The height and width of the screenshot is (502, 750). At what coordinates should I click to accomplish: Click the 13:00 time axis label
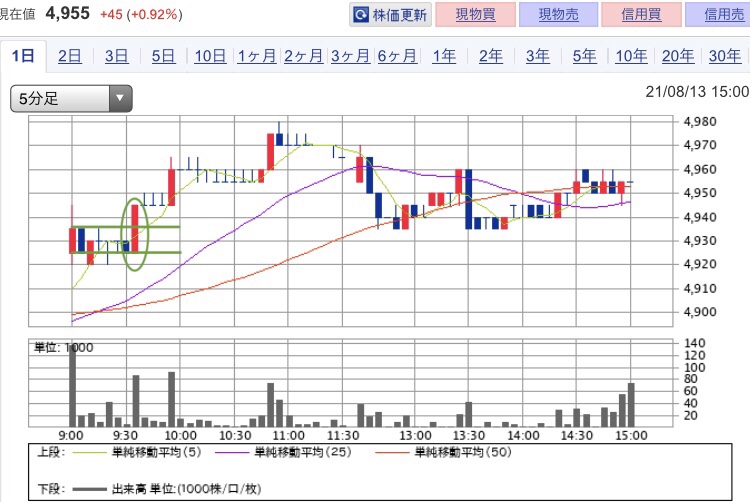coord(415,436)
